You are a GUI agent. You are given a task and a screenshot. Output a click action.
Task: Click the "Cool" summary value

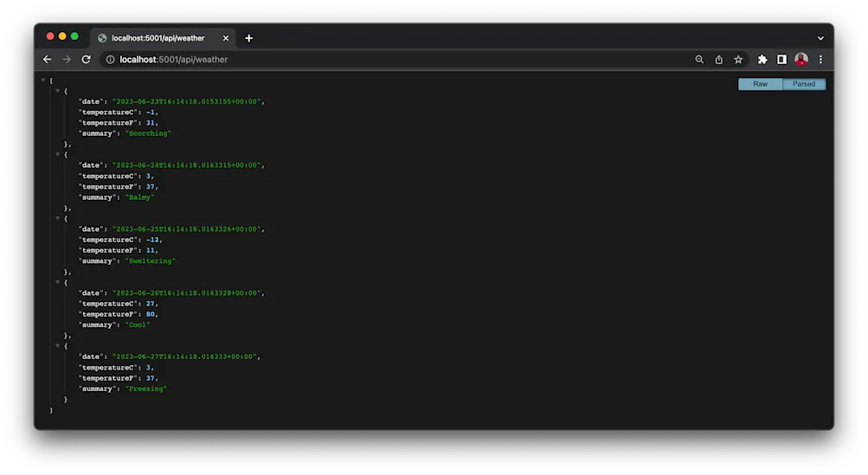[x=138, y=325]
